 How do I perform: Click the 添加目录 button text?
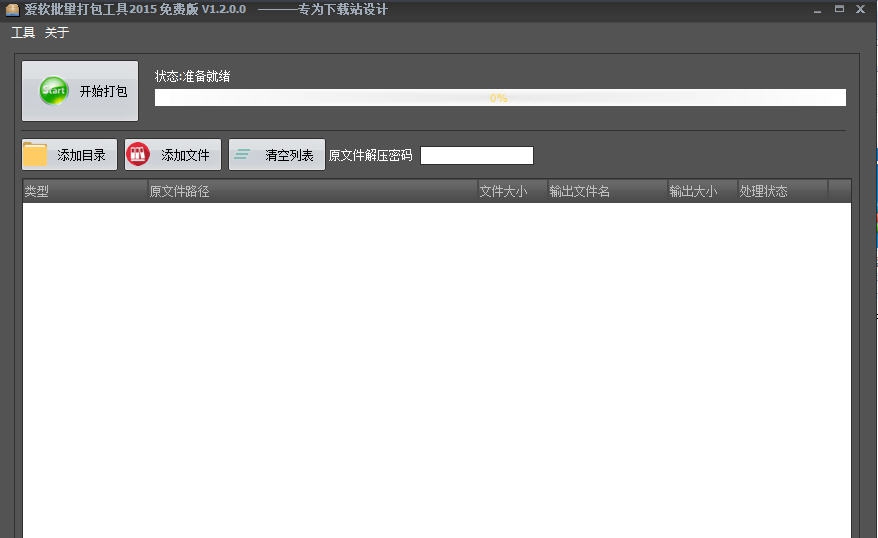(81, 155)
